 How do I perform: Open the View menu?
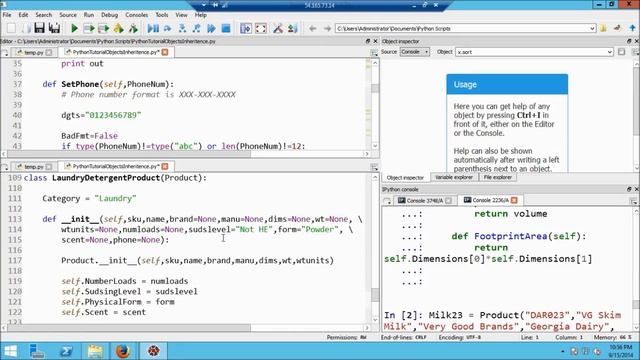coord(181,15)
